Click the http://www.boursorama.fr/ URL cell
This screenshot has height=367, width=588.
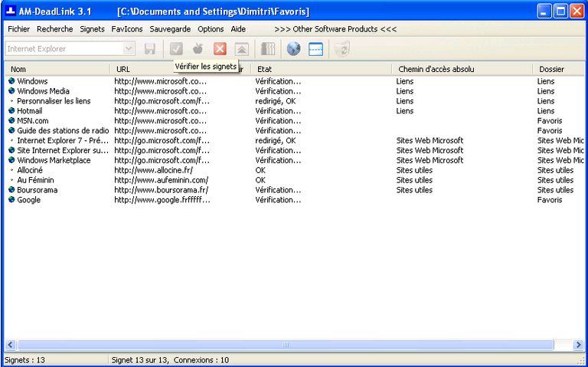pyautogui.click(x=162, y=190)
